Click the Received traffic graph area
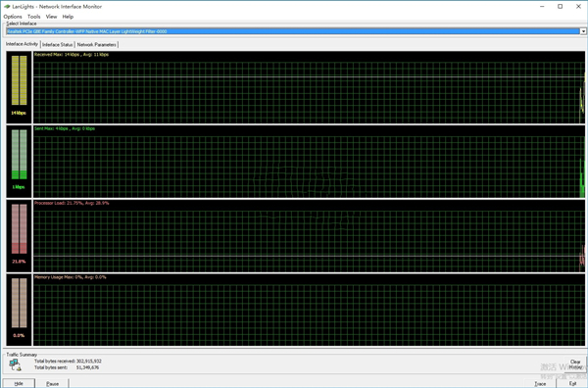 pyautogui.click(x=309, y=87)
